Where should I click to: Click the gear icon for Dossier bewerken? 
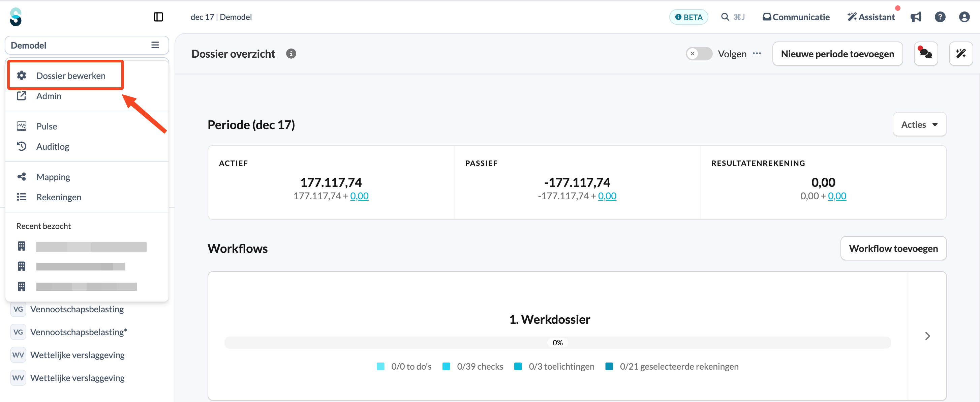22,76
